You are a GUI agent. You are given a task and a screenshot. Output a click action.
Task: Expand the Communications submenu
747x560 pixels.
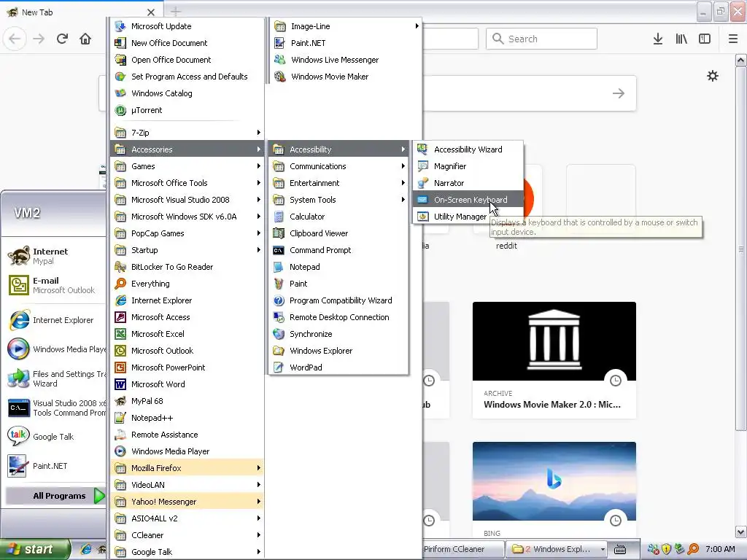click(x=338, y=166)
